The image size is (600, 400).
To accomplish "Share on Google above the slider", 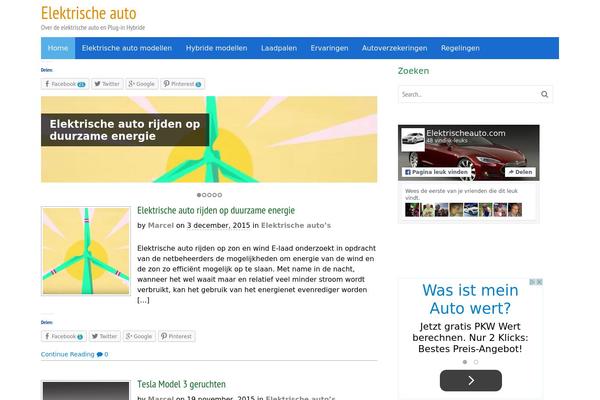I will [142, 84].
